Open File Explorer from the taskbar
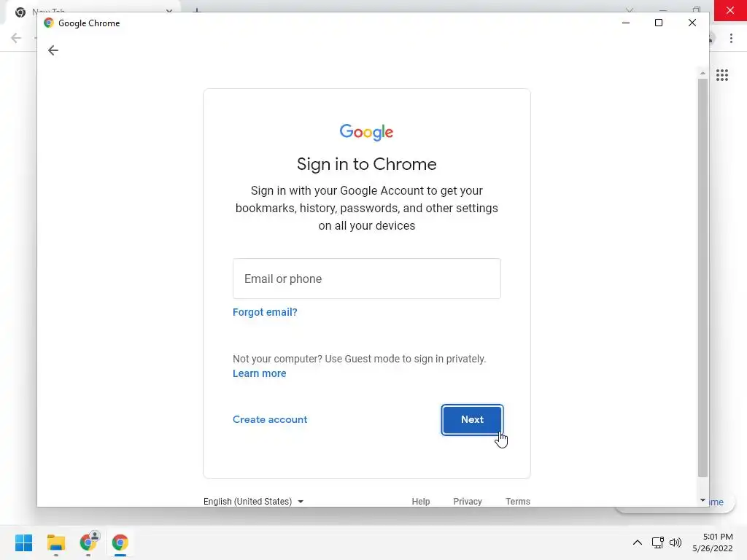 coord(55,542)
